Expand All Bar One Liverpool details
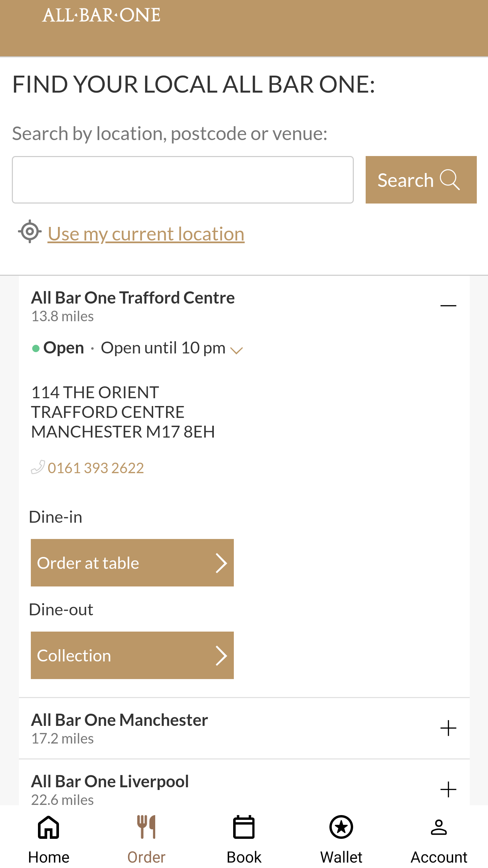 tap(448, 789)
